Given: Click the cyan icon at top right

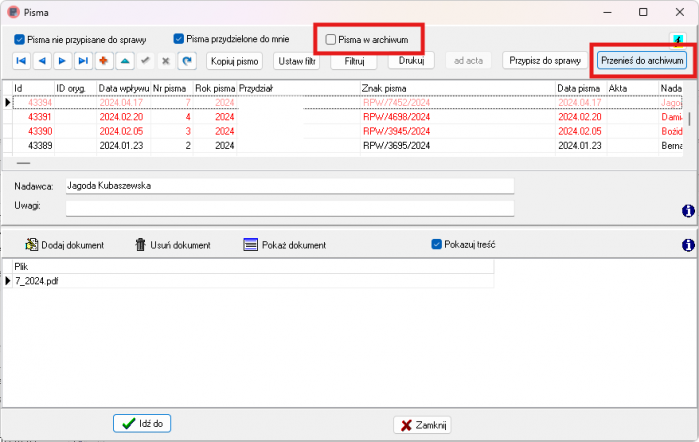Looking at the screenshot, I should (678, 41).
